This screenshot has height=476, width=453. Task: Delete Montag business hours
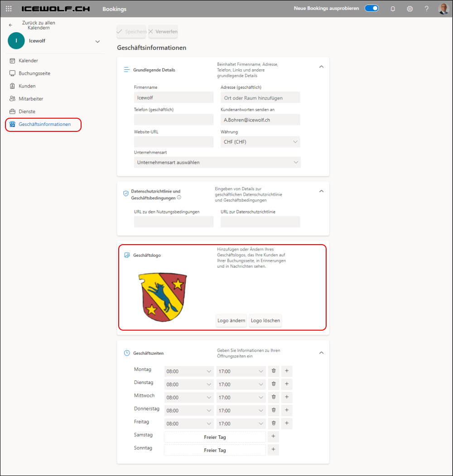pos(274,370)
